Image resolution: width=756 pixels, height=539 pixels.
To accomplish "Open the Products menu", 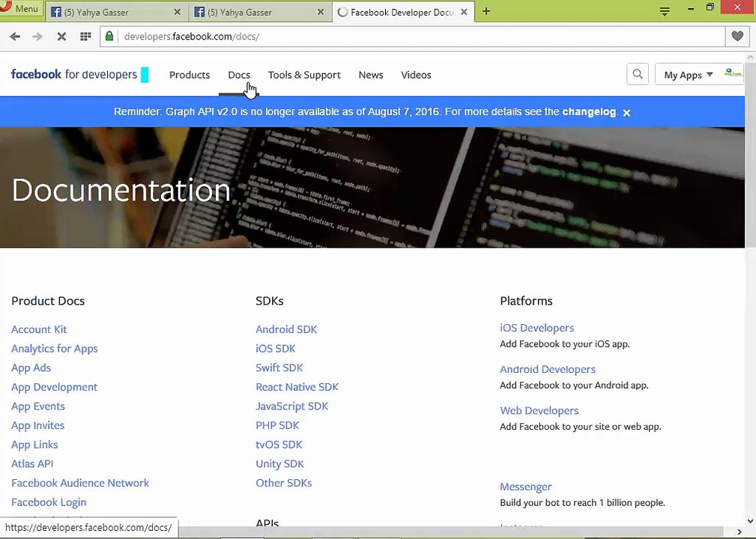I will point(190,75).
